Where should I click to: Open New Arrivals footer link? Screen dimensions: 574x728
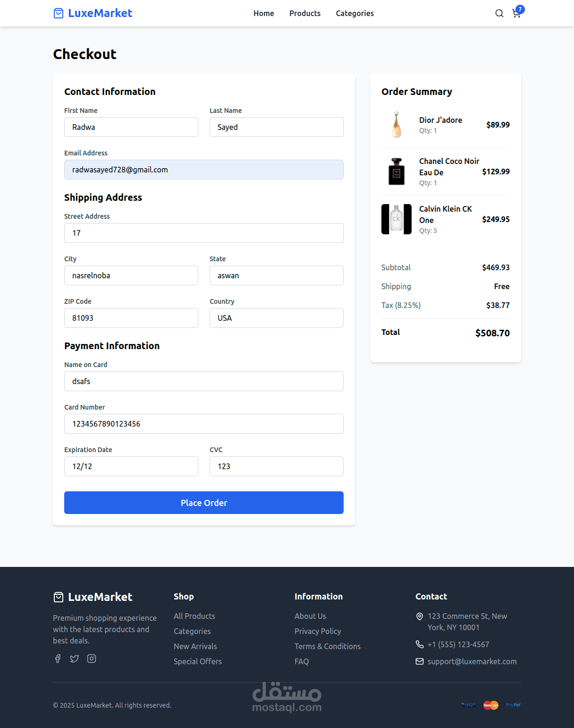(195, 646)
